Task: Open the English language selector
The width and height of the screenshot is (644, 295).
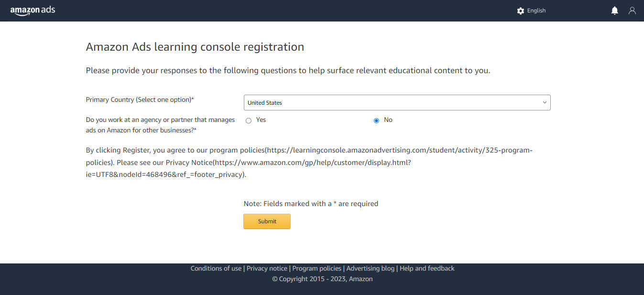Action: coord(536,11)
